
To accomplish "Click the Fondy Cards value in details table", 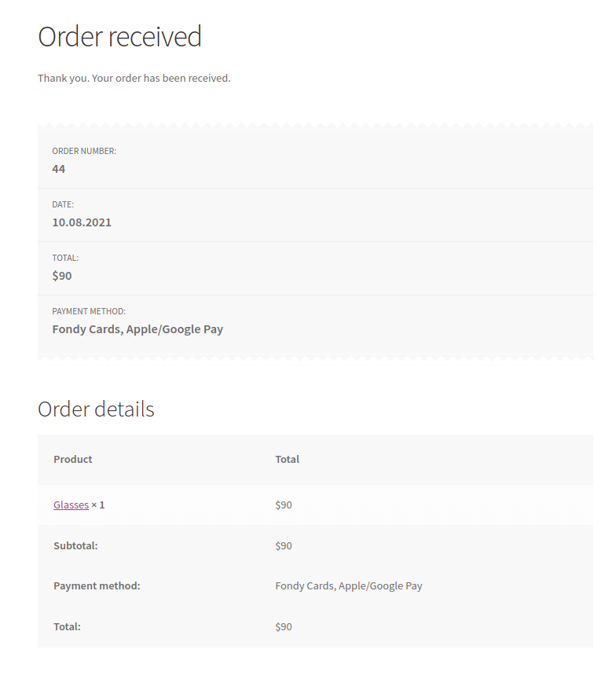I will coord(349,585).
